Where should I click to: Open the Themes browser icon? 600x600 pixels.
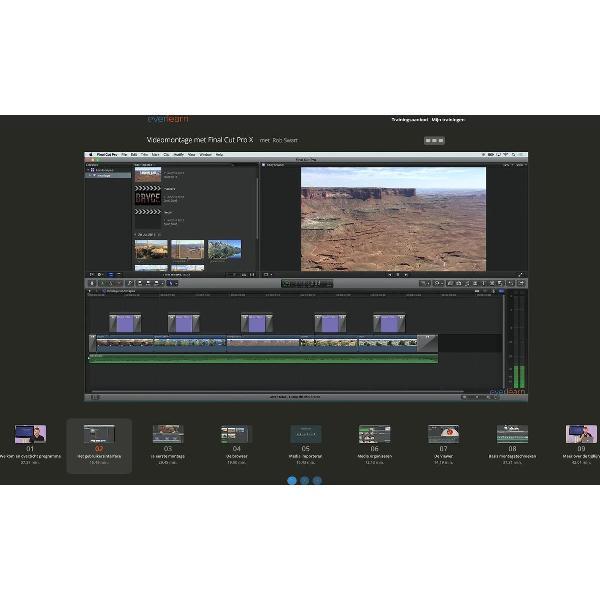click(500, 283)
